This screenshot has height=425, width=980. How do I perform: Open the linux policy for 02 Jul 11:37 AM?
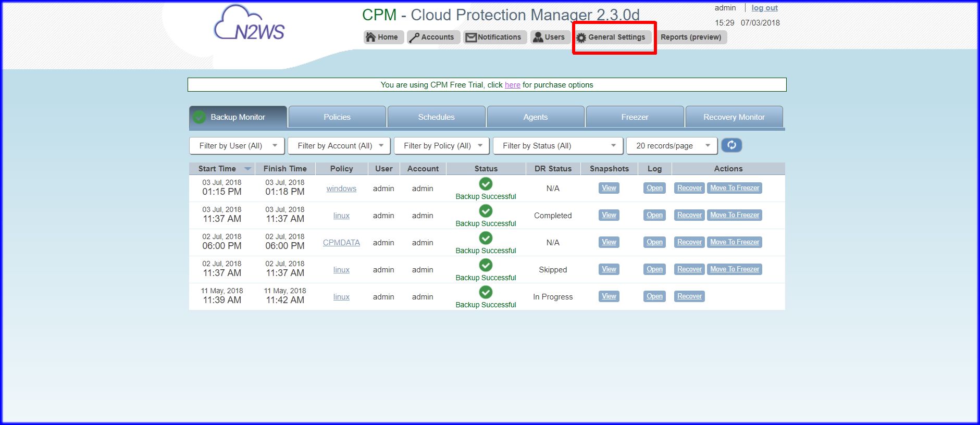(341, 270)
